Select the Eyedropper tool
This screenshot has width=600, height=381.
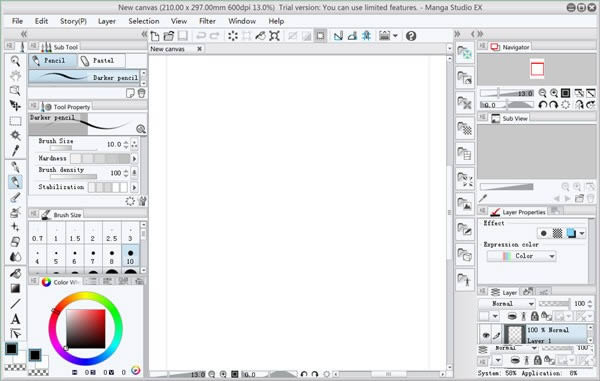[15, 151]
